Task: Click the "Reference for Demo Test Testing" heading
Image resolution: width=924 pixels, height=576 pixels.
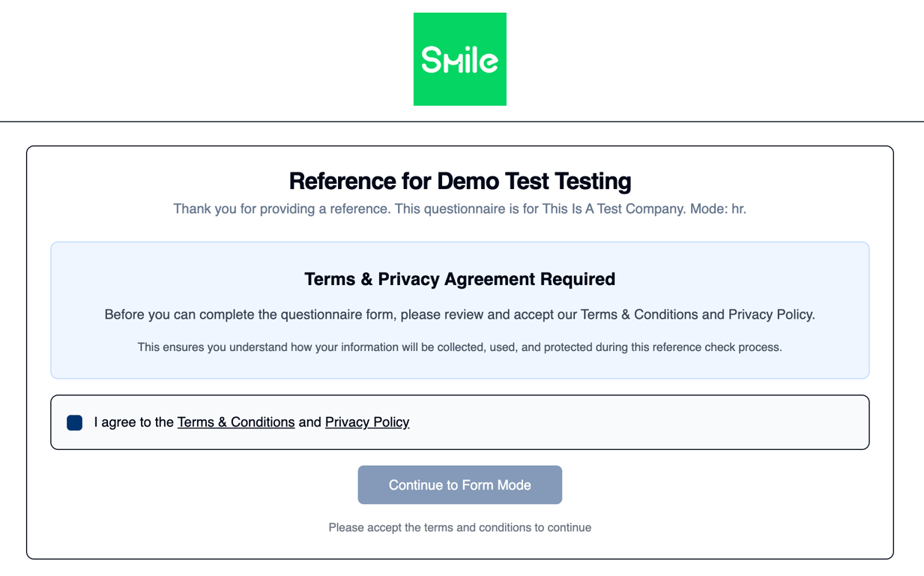Action: coord(459,181)
